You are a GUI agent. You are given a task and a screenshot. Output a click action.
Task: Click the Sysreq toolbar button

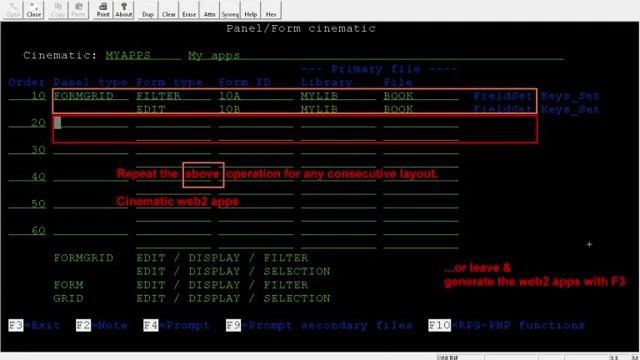[230, 10]
